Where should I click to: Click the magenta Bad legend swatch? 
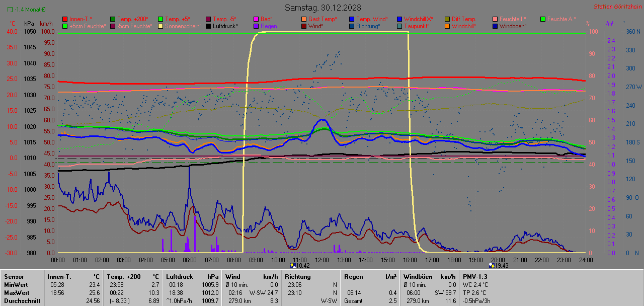pos(257,19)
